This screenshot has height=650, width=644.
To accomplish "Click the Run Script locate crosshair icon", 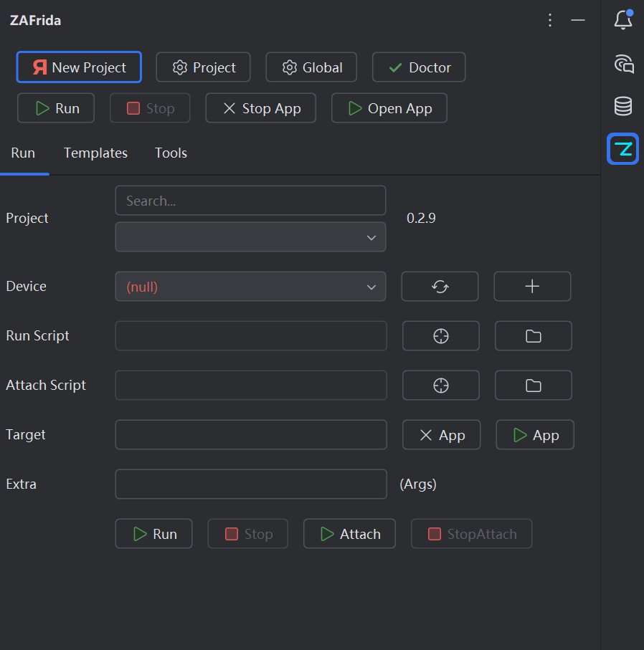I will 440,336.
